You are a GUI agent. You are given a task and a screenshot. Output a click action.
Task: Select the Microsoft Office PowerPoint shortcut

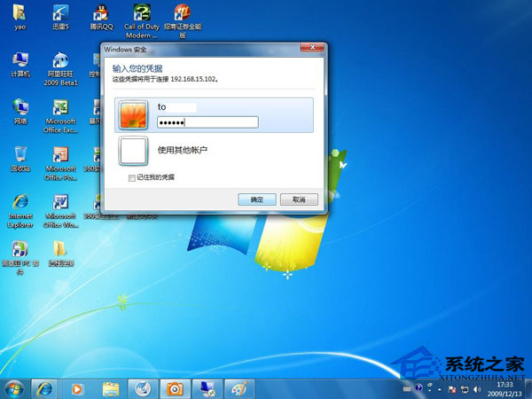[60, 163]
